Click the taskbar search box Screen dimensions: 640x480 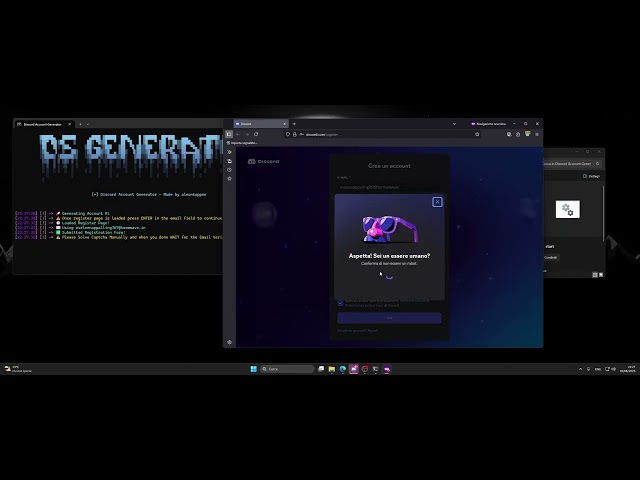[288, 369]
